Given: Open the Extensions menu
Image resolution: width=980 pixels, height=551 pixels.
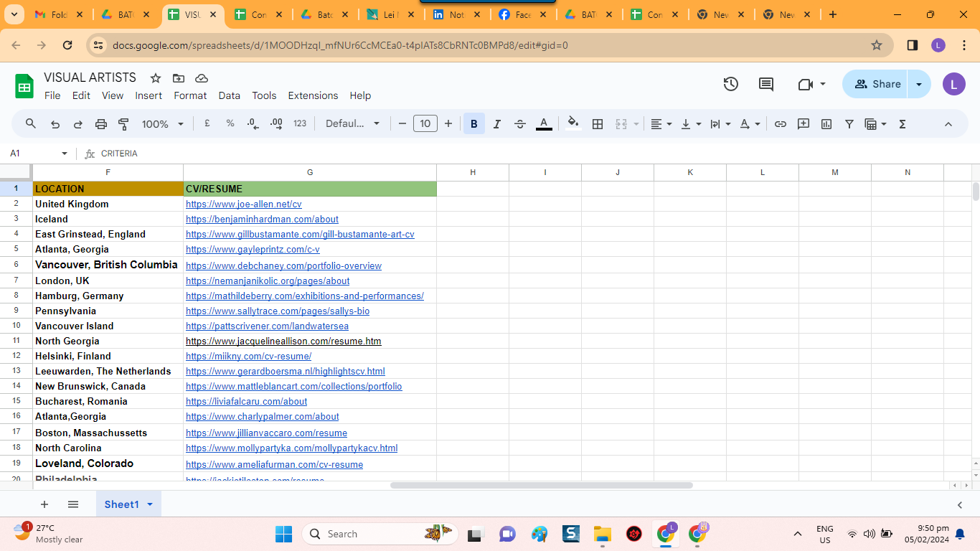Looking at the screenshot, I should [313, 95].
